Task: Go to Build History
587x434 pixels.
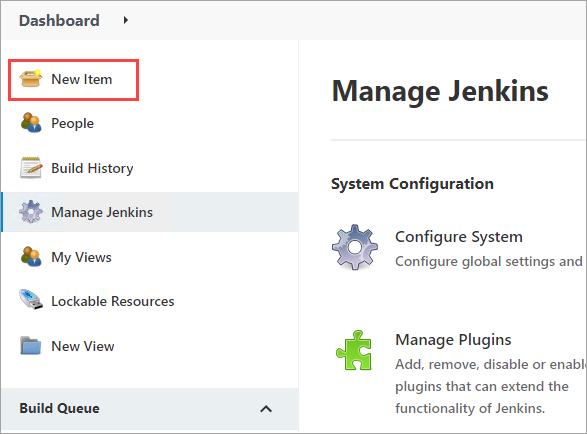Action: coord(92,169)
